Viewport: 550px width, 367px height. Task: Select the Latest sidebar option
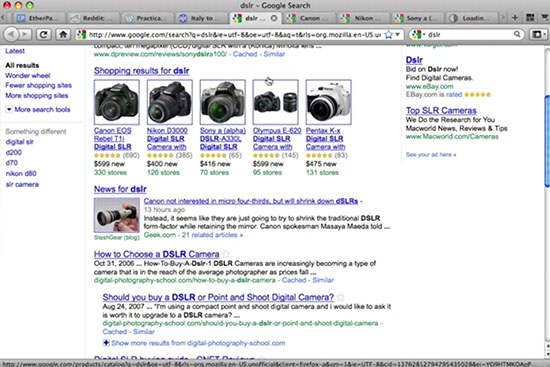15,51
